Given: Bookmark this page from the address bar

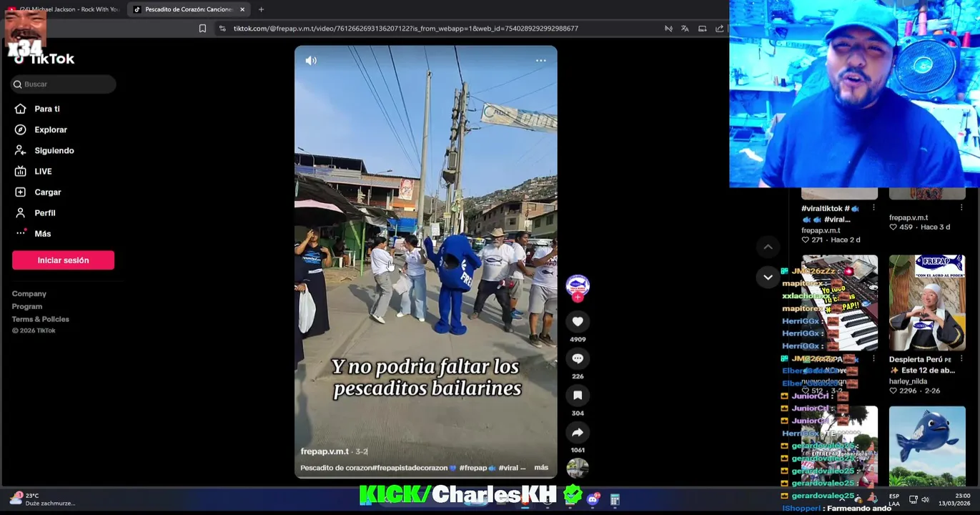Looking at the screenshot, I should 202,29.
